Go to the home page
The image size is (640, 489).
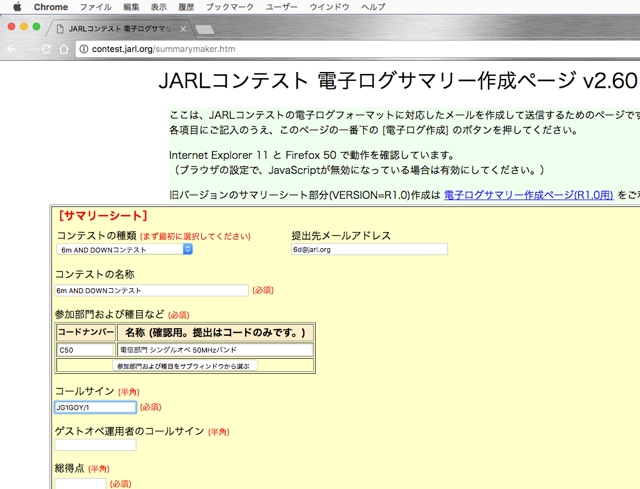click(x=64, y=49)
